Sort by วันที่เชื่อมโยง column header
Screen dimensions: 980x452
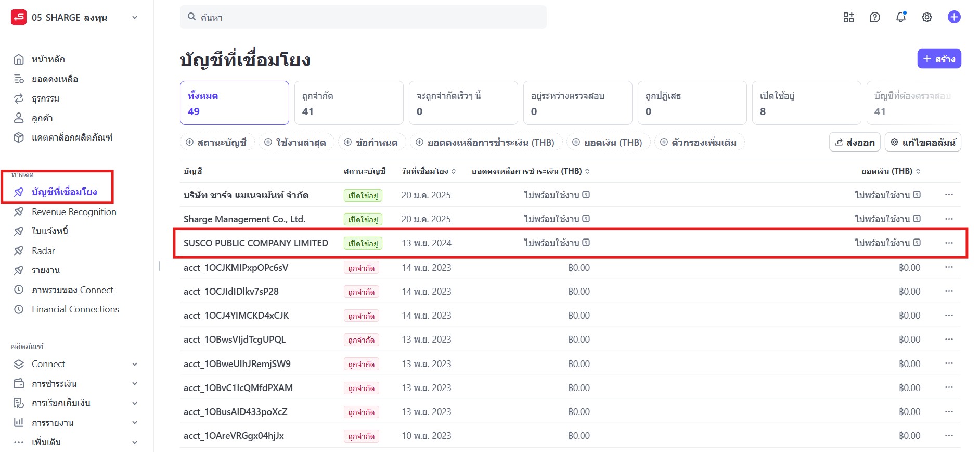[428, 171]
